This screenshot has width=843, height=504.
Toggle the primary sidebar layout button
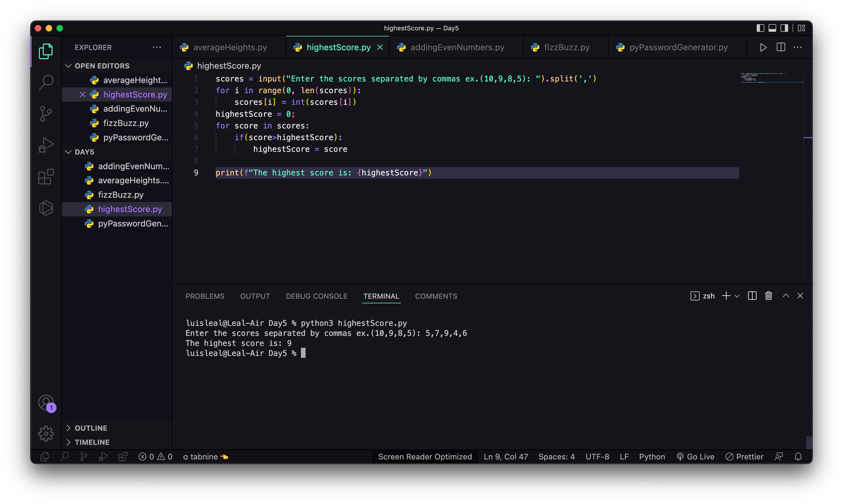[760, 28]
